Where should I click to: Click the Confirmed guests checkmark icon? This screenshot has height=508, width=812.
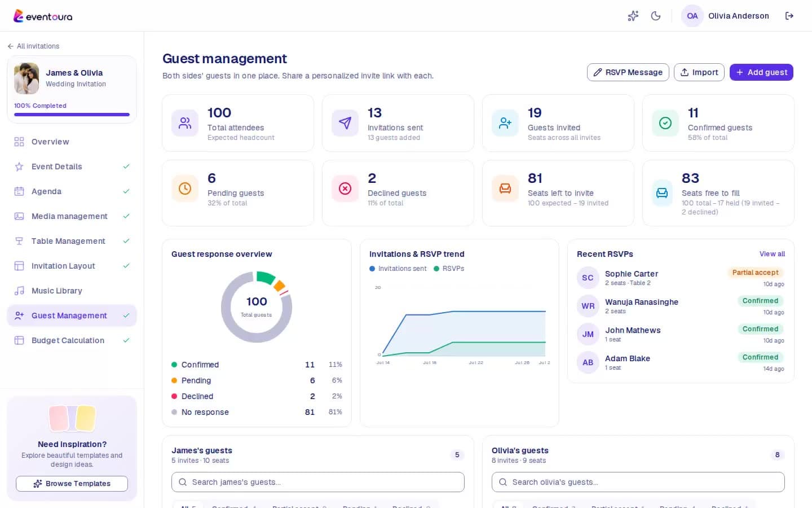pyautogui.click(x=665, y=123)
